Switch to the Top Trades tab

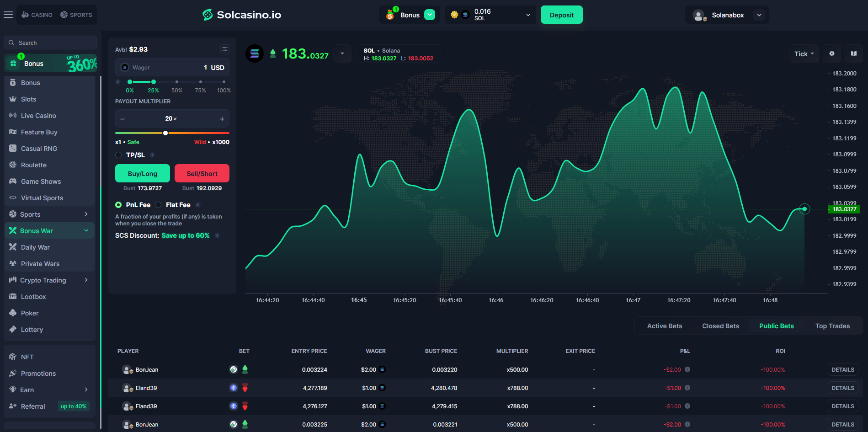tap(832, 326)
